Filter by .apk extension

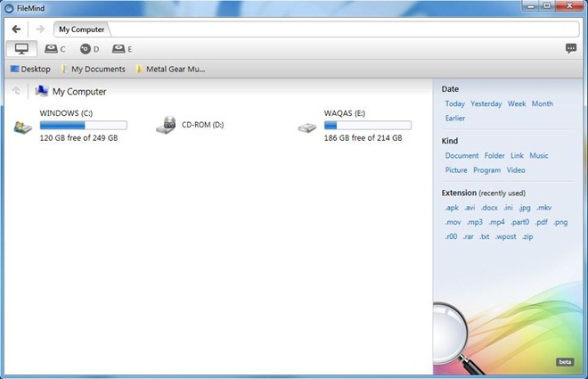click(x=452, y=208)
